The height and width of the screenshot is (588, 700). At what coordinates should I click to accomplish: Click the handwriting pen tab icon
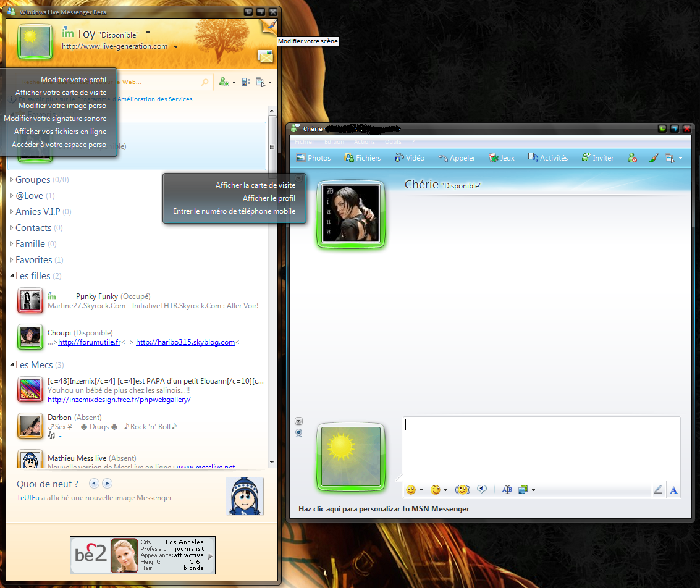click(659, 490)
